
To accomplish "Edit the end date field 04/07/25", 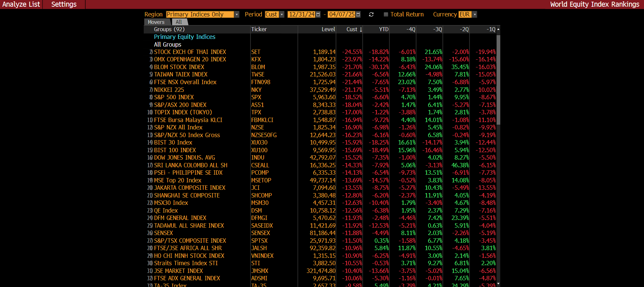I will point(341,14).
